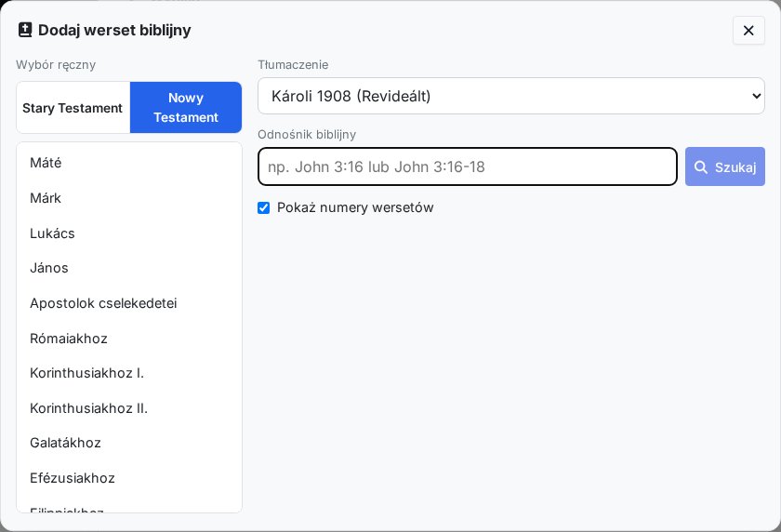This screenshot has height=532, width=781.
Task: Choose Korinthusiakhoz II. book
Action: (129, 408)
